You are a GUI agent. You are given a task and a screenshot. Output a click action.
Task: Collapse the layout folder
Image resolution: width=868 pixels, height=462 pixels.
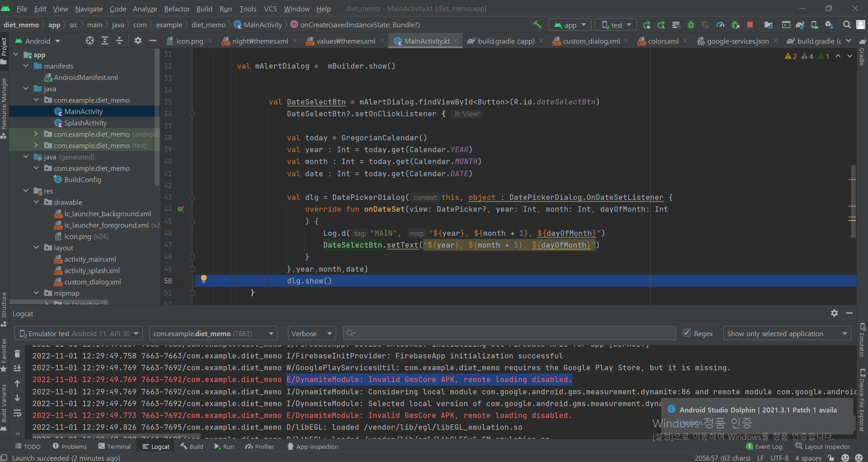pos(36,248)
